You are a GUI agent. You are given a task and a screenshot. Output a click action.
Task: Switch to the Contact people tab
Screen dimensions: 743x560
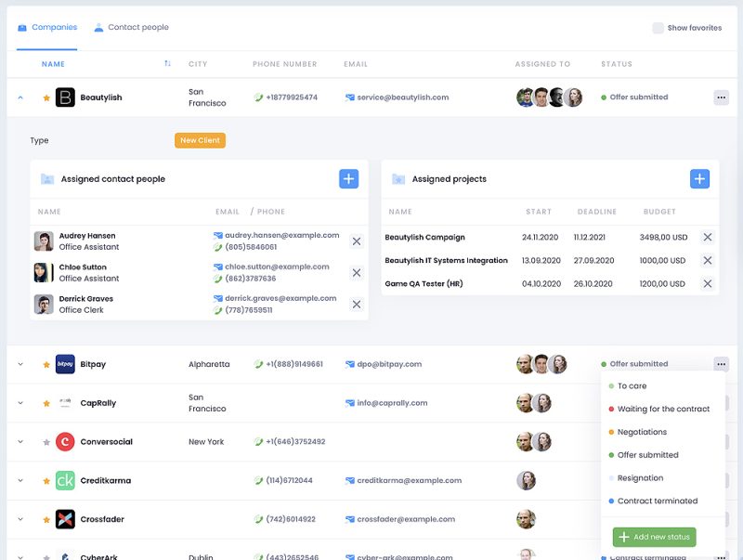131,28
